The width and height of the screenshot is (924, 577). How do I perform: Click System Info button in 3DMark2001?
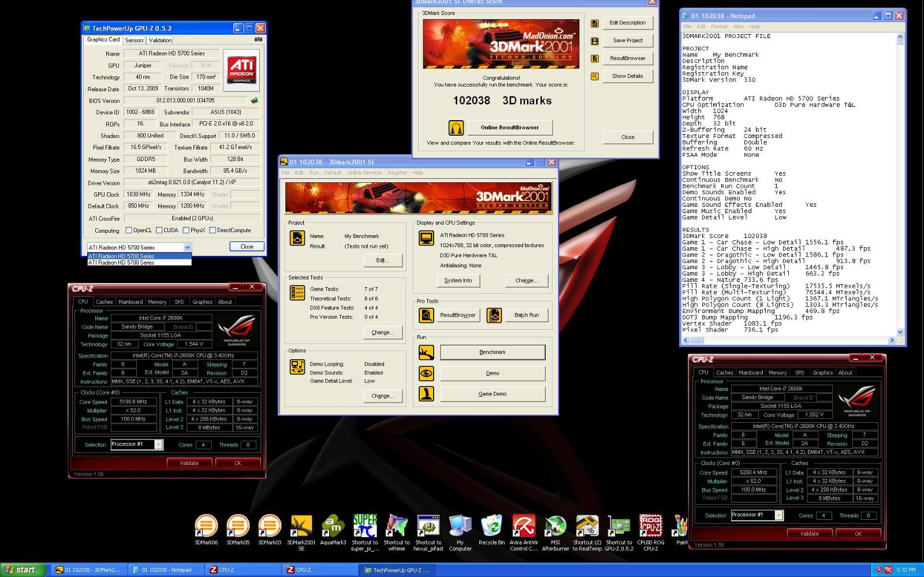pos(458,281)
